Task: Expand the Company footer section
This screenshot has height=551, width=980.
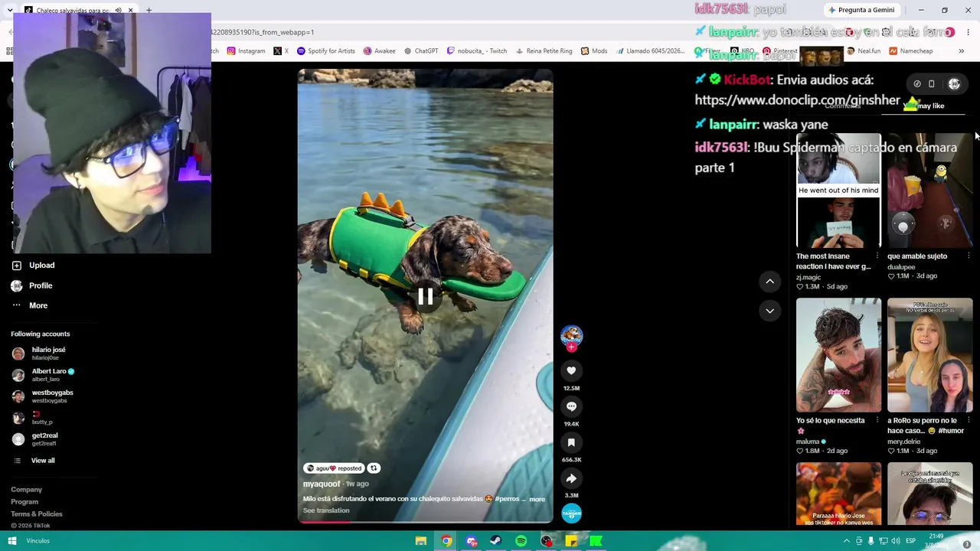Action: (x=27, y=490)
